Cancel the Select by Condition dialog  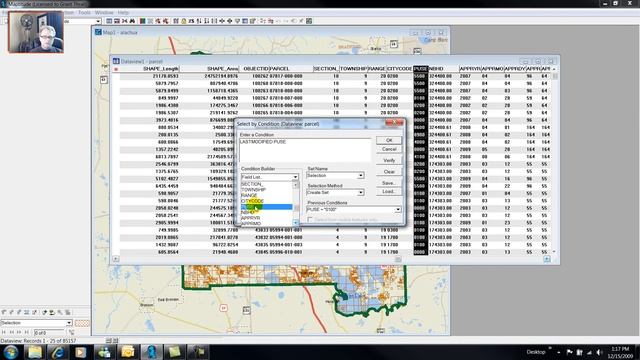[389, 149]
